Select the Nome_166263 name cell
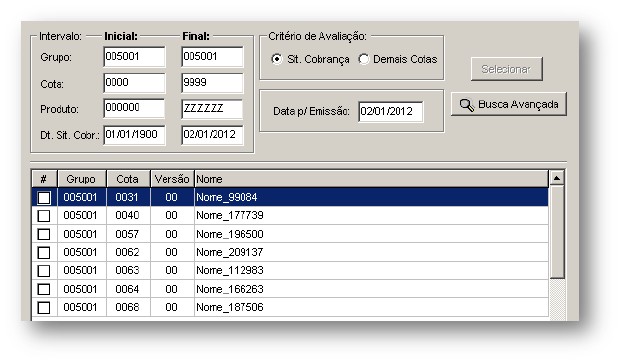Image resolution: width=621 pixels, height=363 pixels. (371, 289)
